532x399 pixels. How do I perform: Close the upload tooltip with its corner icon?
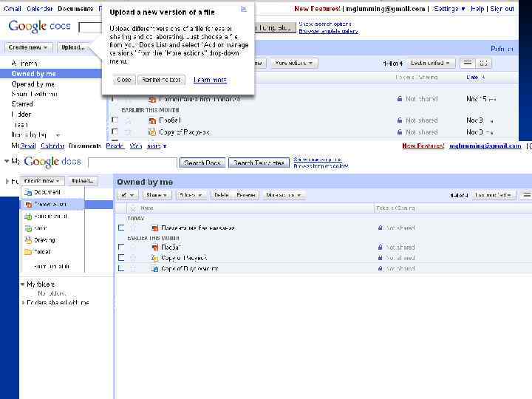pos(243,9)
